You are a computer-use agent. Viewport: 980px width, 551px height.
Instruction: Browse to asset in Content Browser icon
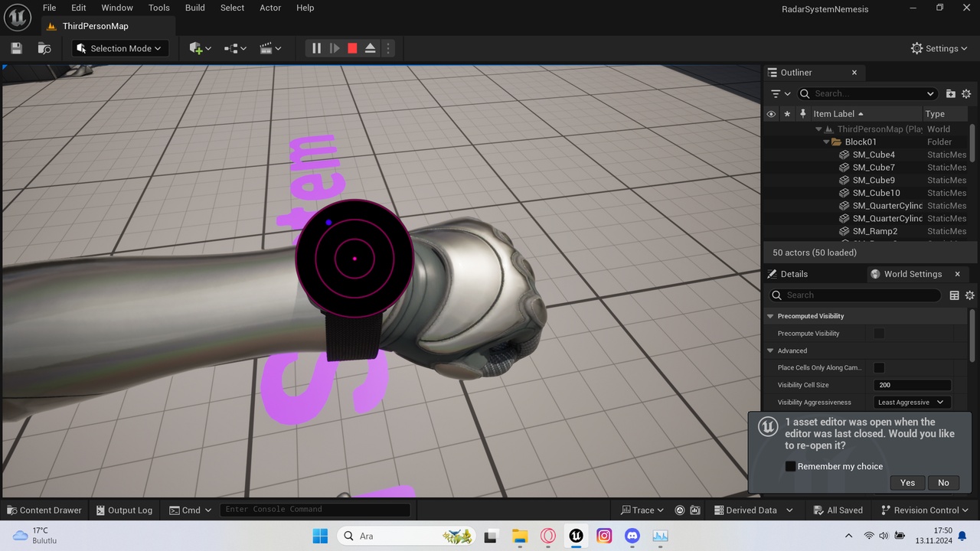pos(44,48)
